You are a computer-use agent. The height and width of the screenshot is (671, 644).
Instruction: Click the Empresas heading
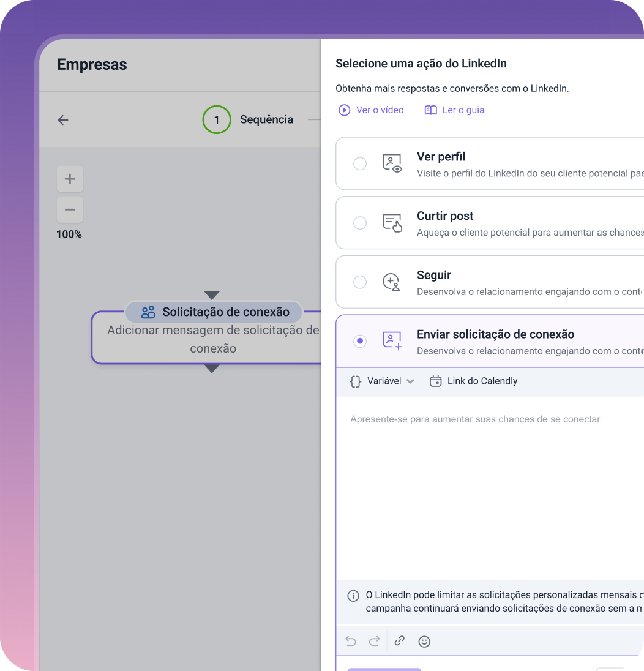click(92, 64)
